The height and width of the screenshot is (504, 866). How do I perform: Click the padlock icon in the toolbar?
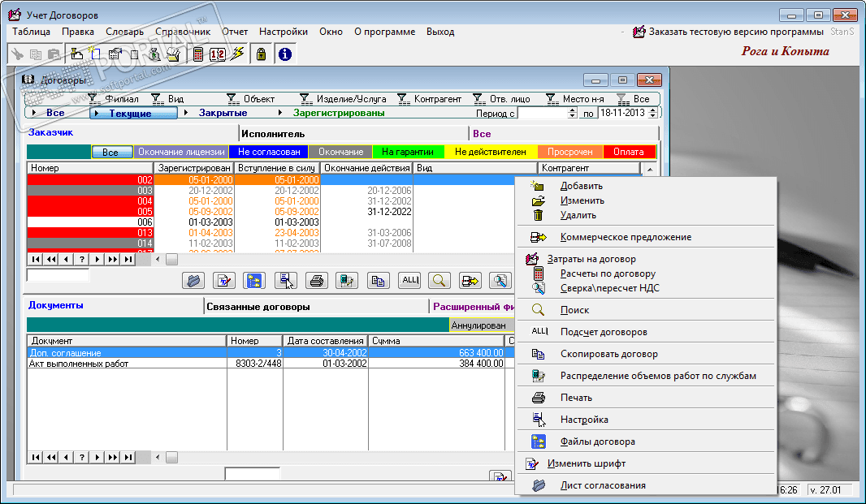click(261, 54)
